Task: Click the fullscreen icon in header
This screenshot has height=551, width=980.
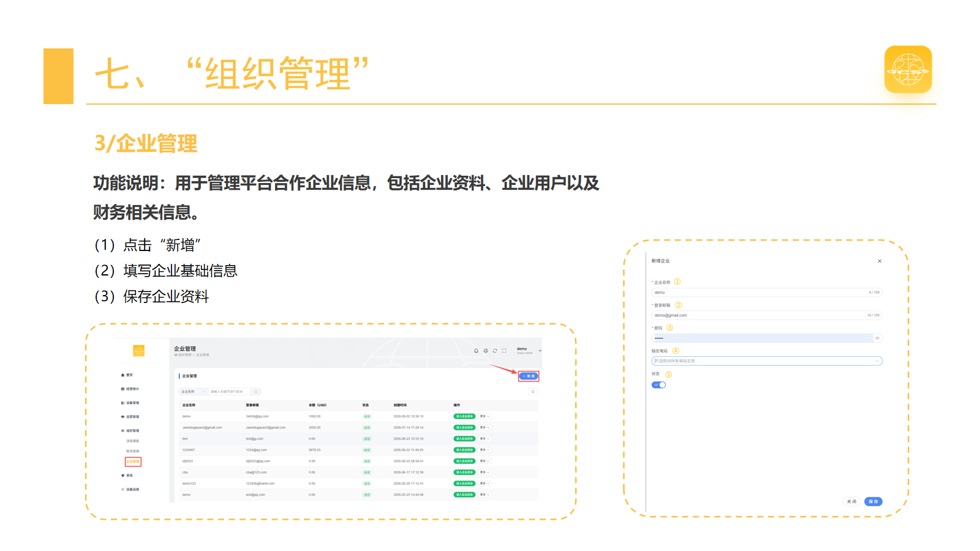Action: point(504,351)
